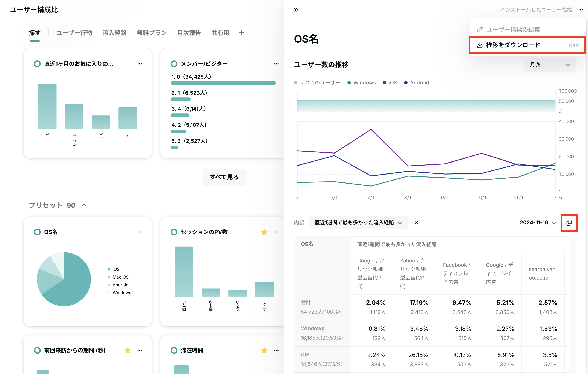
Task: Click the tallest bar in セッションのPV数 chart
Action: click(184, 272)
